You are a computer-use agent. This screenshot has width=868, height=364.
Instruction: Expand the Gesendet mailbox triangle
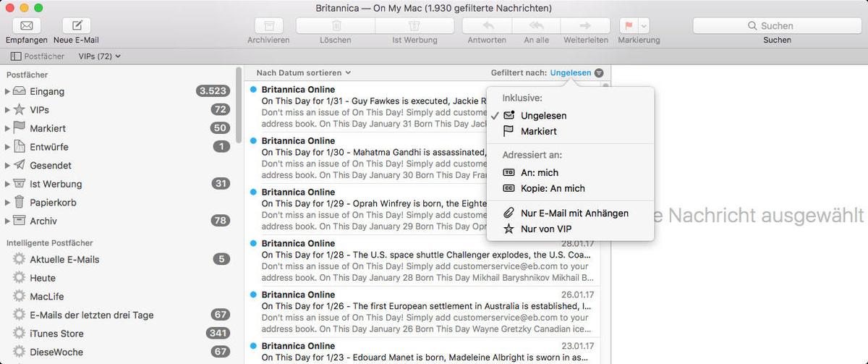pos(7,166)
